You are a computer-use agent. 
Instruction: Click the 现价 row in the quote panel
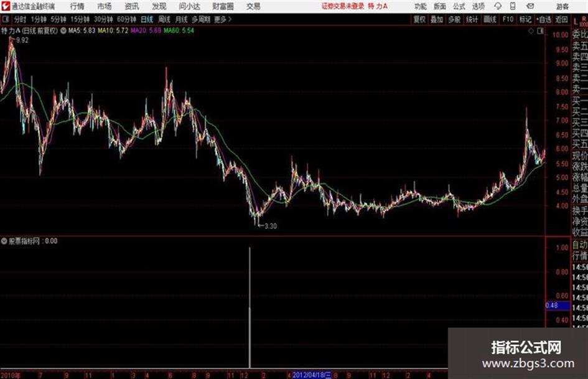[580, 156]
